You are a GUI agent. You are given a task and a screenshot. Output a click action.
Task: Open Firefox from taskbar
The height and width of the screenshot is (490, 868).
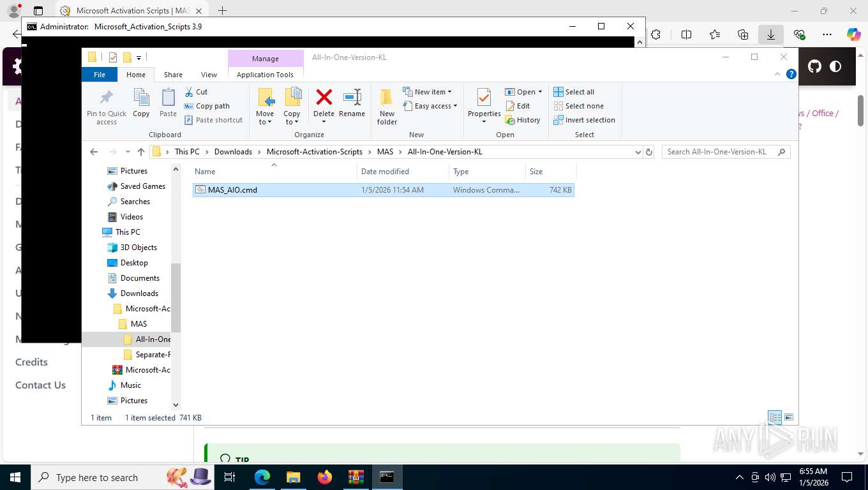click(x=325, y=477)
